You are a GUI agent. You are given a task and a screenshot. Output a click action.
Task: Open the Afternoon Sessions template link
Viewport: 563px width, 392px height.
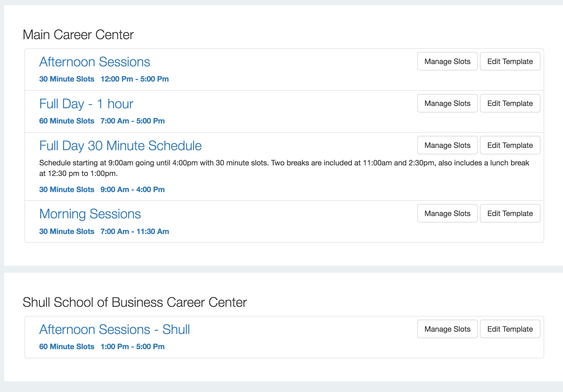coord(95,62)
